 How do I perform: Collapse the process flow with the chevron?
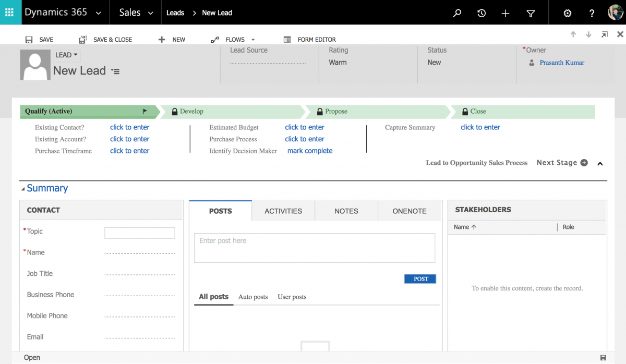[x=600, y=163]
